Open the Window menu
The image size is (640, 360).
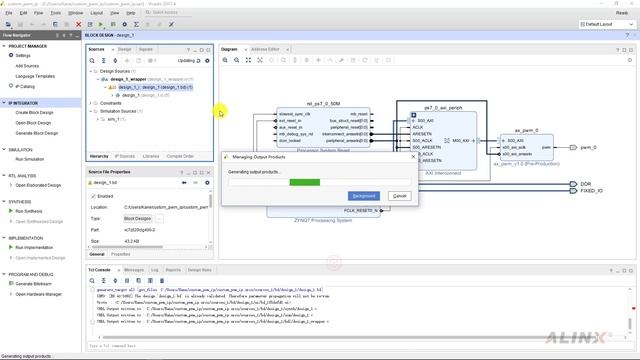point(76,13)
